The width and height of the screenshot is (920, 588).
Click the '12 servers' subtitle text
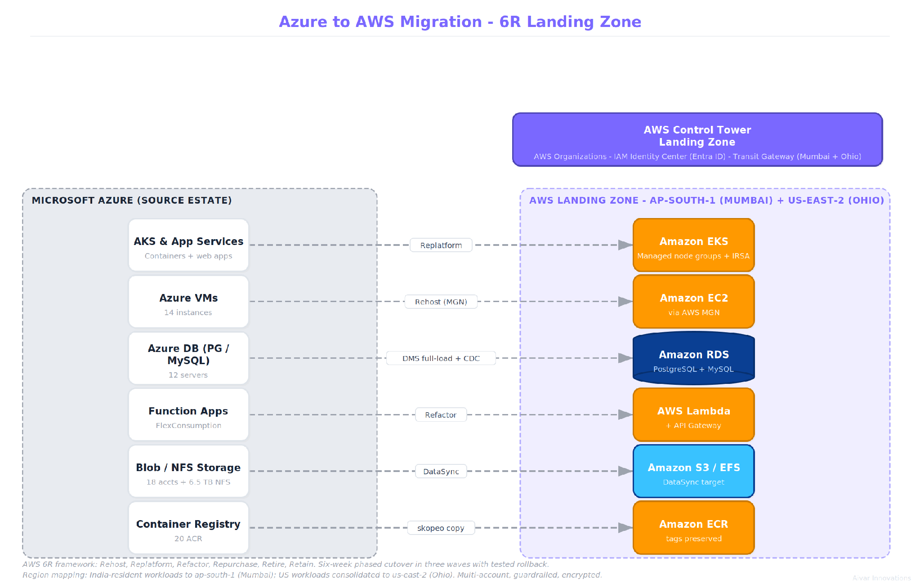(x=188, y=375)
